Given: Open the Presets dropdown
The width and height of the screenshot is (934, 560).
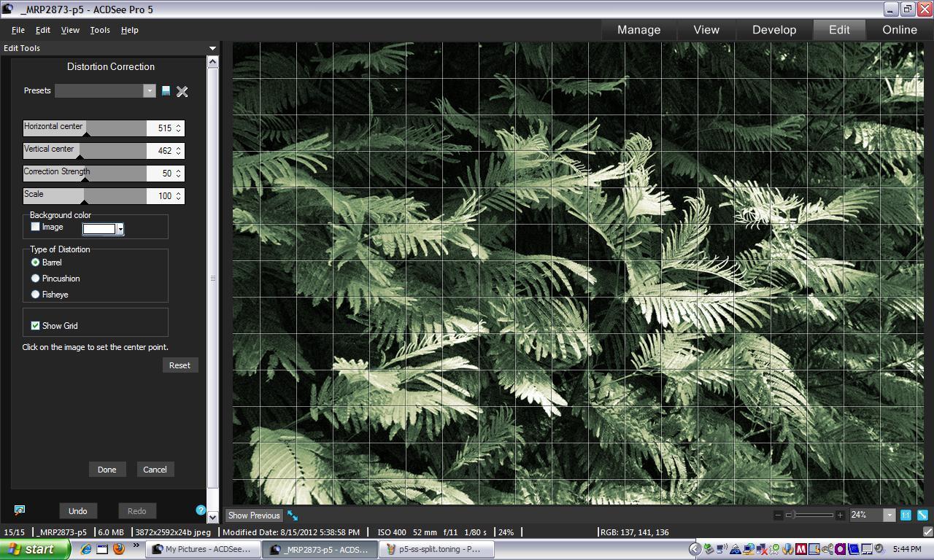Looking at the screenshot, I should pos(150,90).
